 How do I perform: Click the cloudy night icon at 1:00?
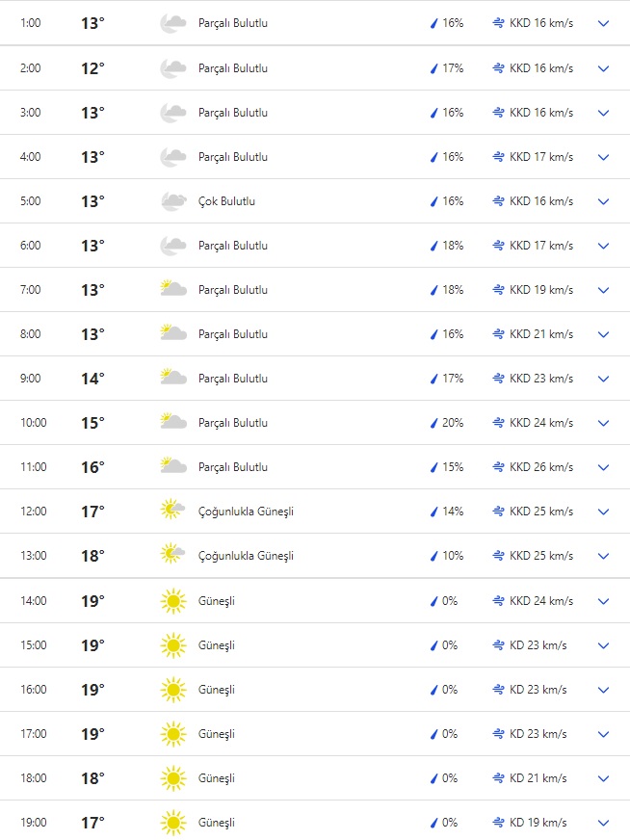(172, 23)
